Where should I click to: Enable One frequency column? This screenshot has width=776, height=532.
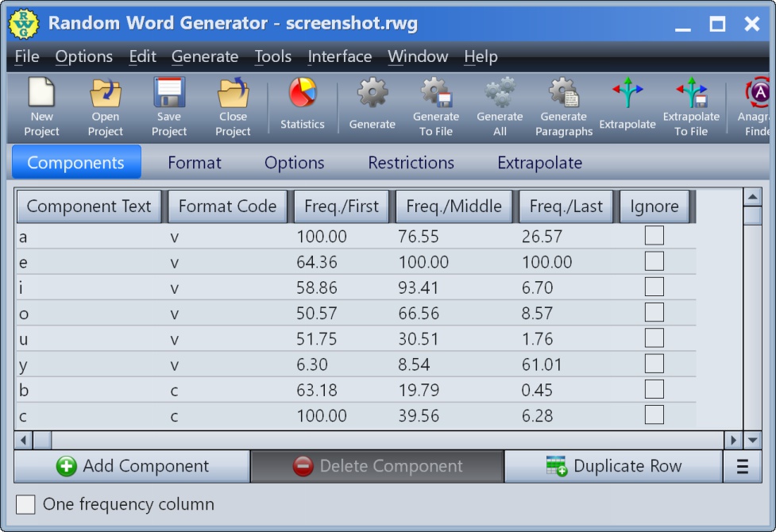[x=25, y=504]
